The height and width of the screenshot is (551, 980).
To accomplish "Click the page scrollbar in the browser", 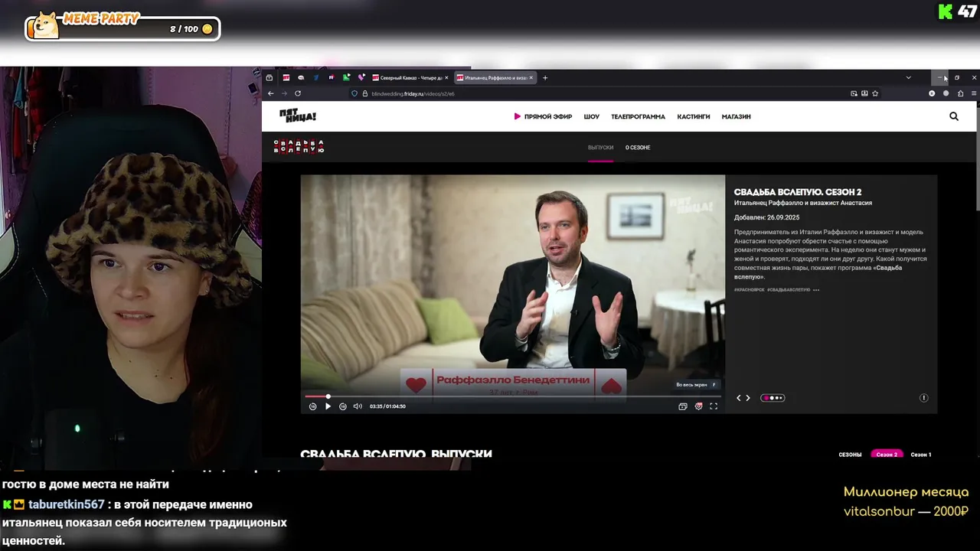I will click(977, 157).
